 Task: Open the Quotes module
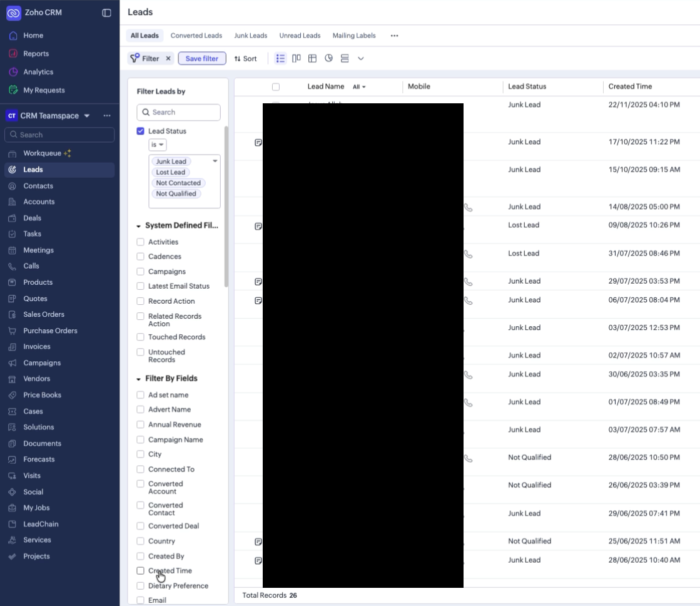click(x=35, y=299)
